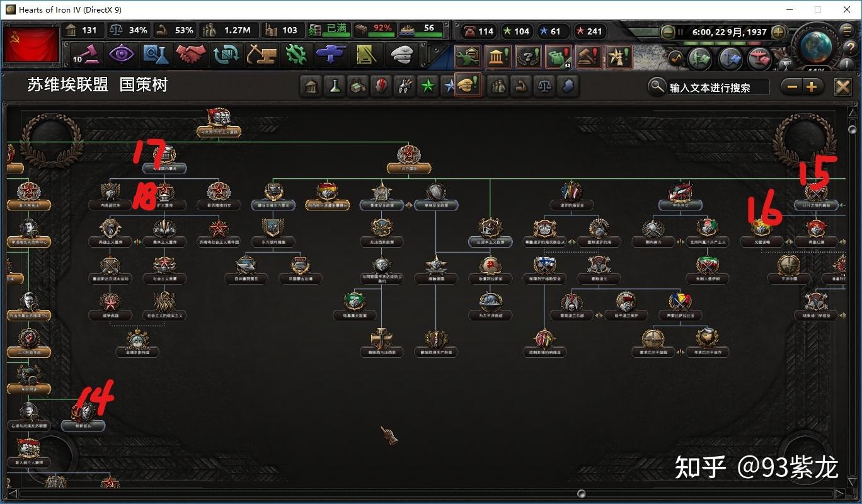Click the fuel bar showing 已满

coord(328,30)
